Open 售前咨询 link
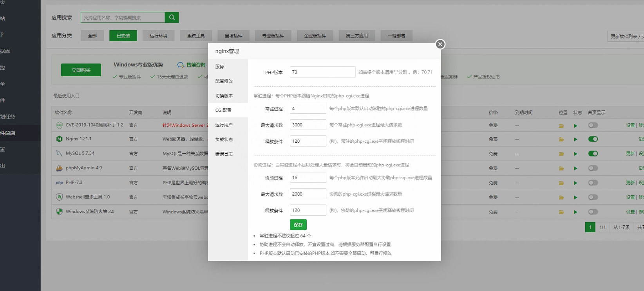Viewport: 644px width, 291px height. click(x=196, y=65)
